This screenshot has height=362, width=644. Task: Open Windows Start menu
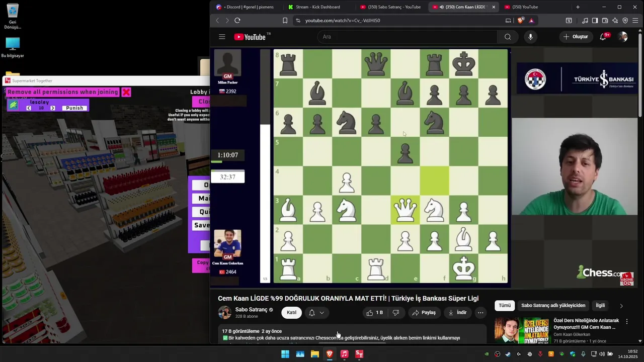[285, 354]
